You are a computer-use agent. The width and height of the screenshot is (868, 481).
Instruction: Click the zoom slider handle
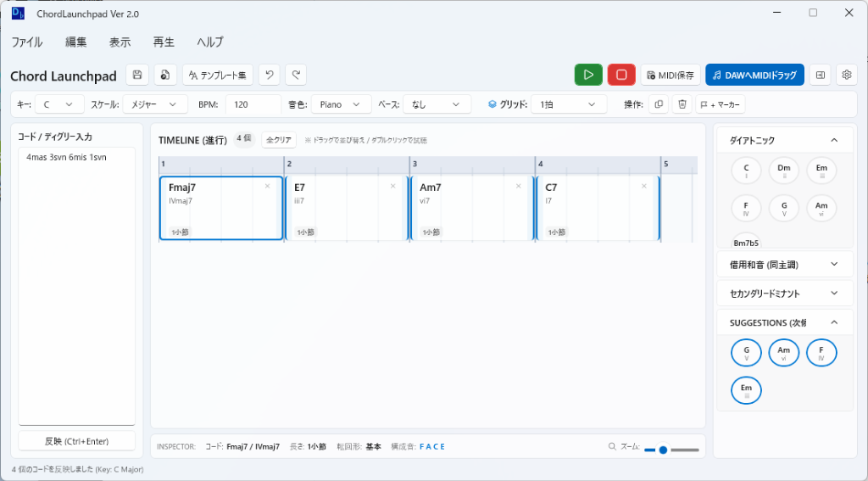click(663, 450)
